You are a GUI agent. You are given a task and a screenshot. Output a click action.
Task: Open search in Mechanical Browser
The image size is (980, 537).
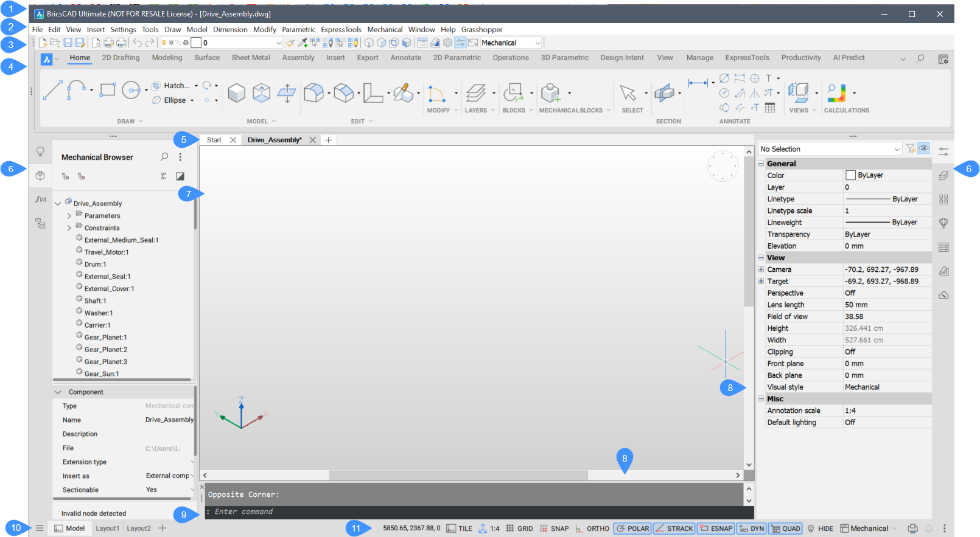164,157
